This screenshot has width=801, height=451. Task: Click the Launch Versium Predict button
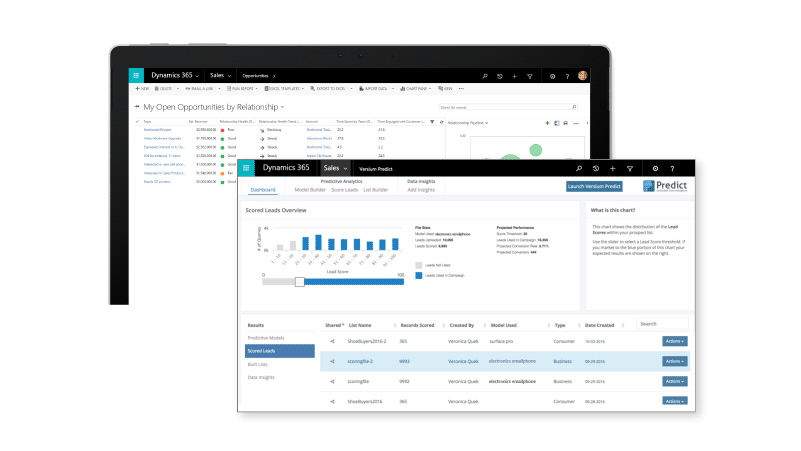click(594, 186)
